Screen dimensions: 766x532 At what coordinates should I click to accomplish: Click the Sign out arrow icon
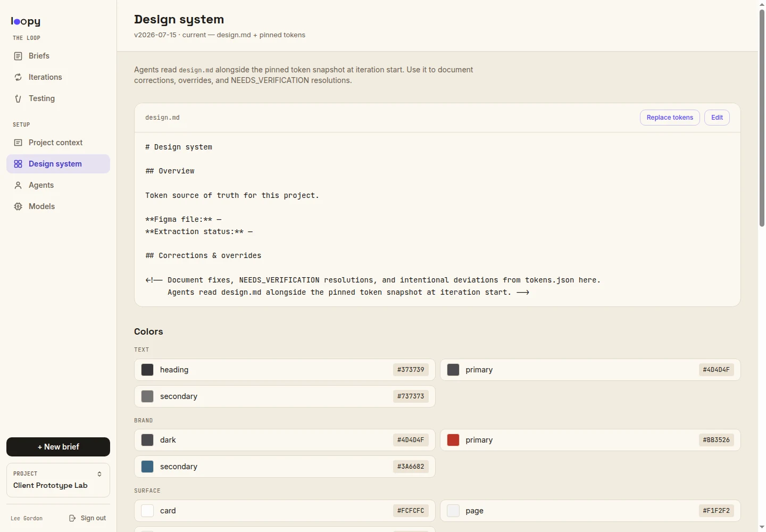(72, 518)
